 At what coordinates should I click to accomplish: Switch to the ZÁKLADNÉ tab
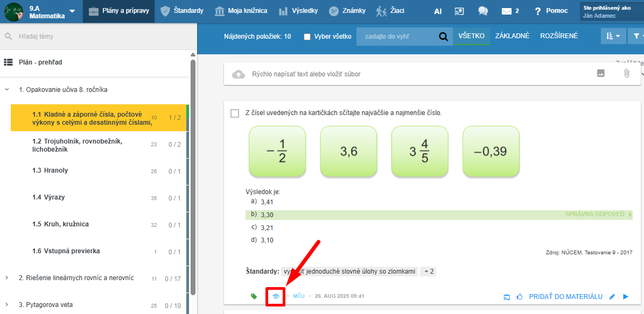(512, 36)
